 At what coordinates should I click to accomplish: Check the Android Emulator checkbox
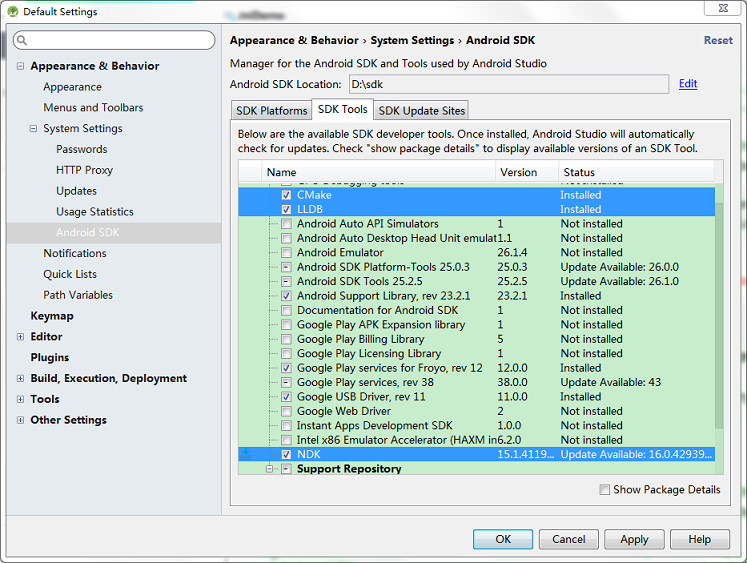286,252
